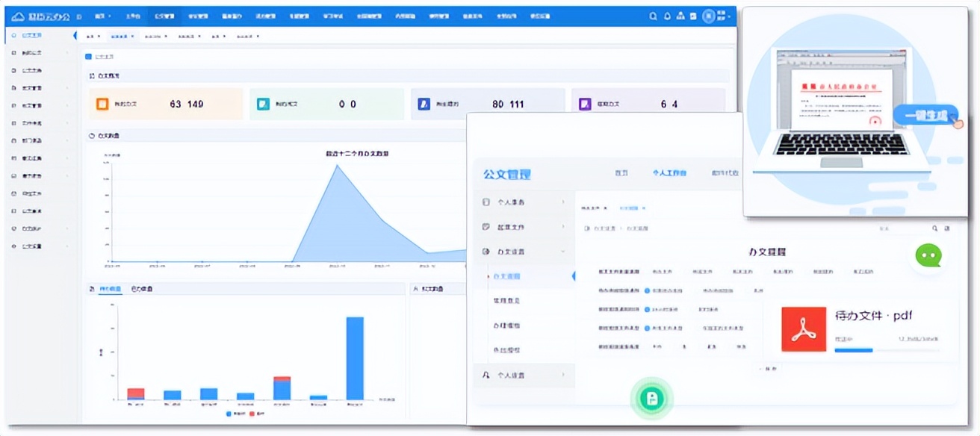The width and height of the screenshot is (980, 436).
Task: Toggle the blue series in the bar chart legend
Action: tap(229, 414)
